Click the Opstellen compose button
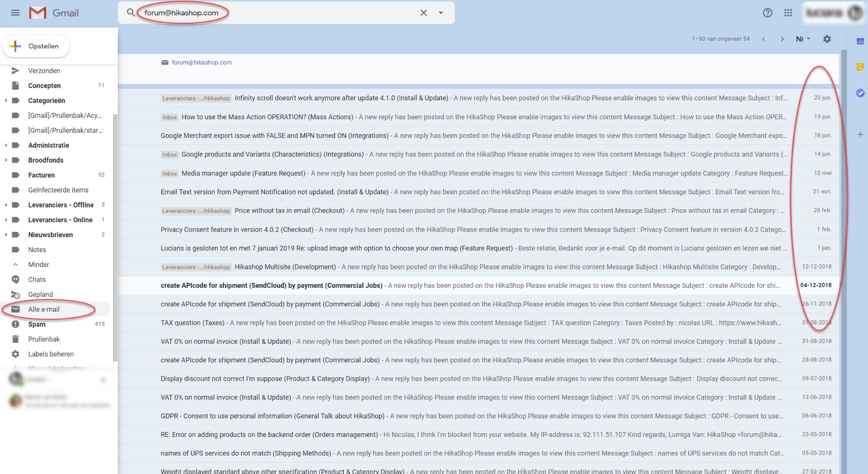This screenshot has height=474, width=868. (36, 46)
